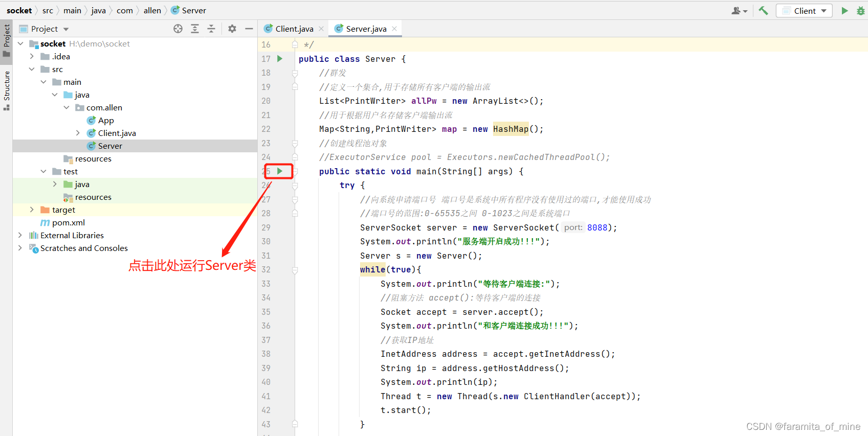Run the Client configuration with the green play icon
The width and height of the screenshot is (868, 436).
tap(844, 11)
